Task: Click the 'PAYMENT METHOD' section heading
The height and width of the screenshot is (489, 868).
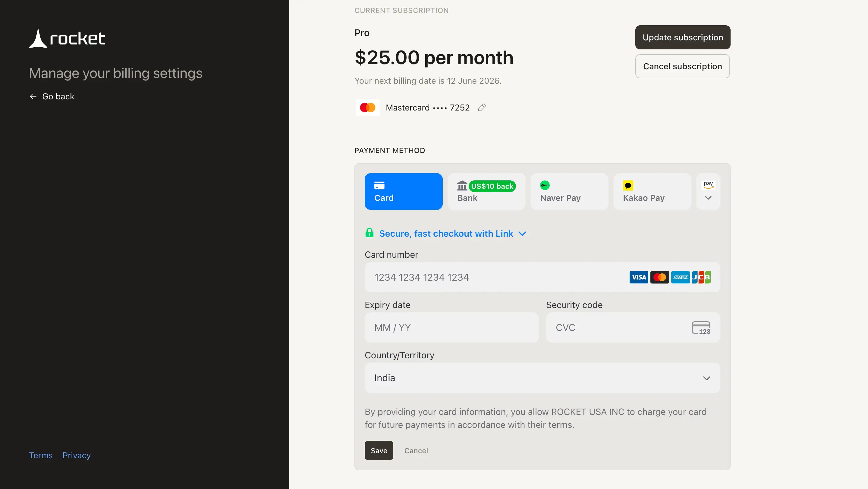Action: pyautogui.click(x=389, y=151)
